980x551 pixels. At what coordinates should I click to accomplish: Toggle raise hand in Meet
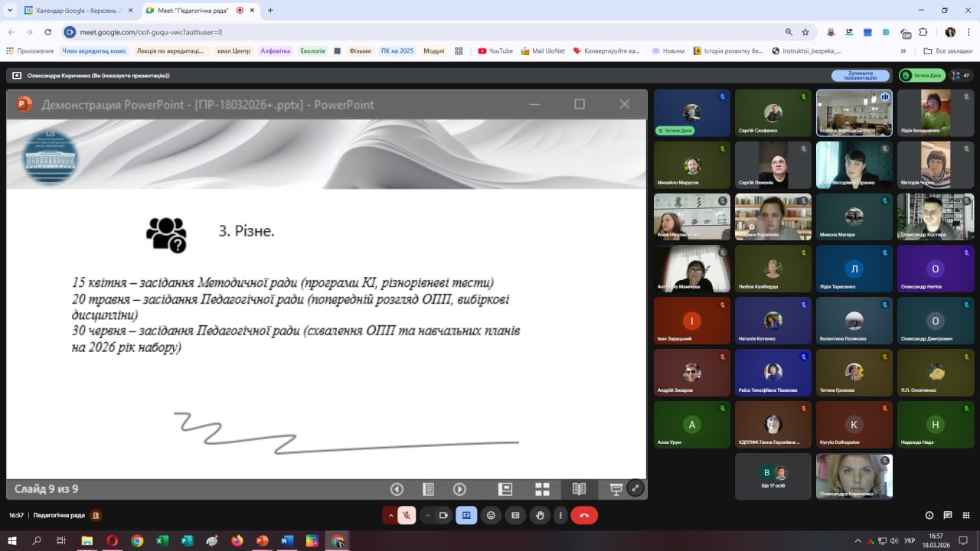(540, 516)
